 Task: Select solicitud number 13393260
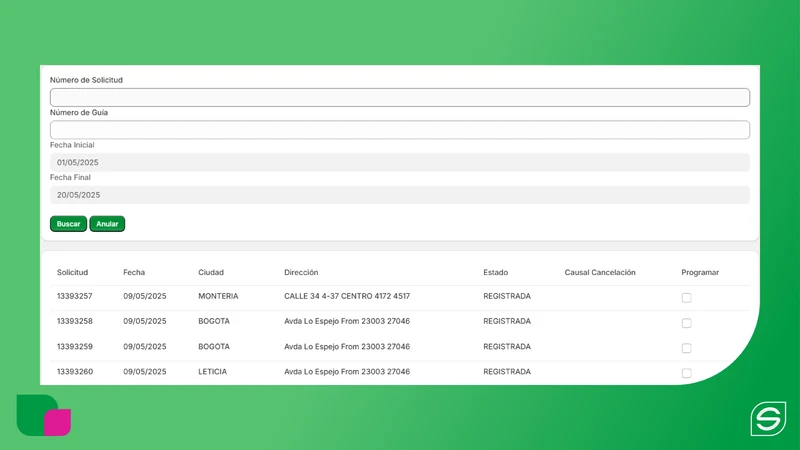(74, 371)
